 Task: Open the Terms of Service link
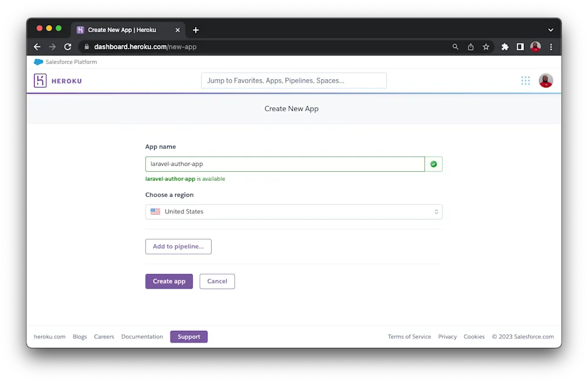(x=409, y=336)
